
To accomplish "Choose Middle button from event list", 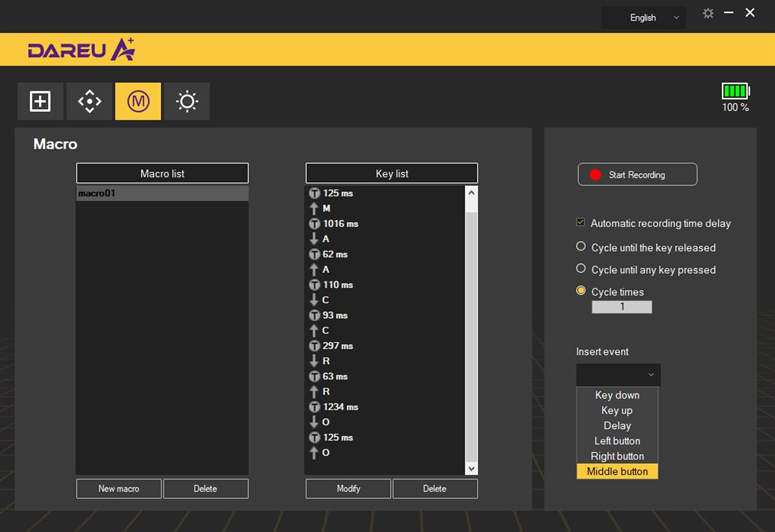I will [x=617, y=471].
